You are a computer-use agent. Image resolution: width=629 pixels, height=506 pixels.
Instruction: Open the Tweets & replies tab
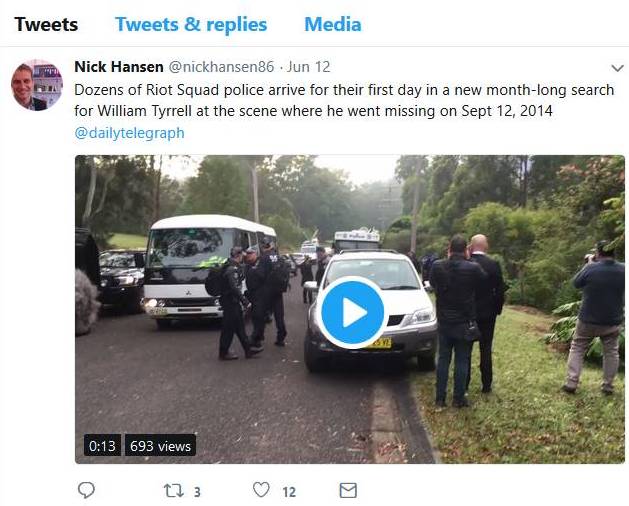point(191,24)
